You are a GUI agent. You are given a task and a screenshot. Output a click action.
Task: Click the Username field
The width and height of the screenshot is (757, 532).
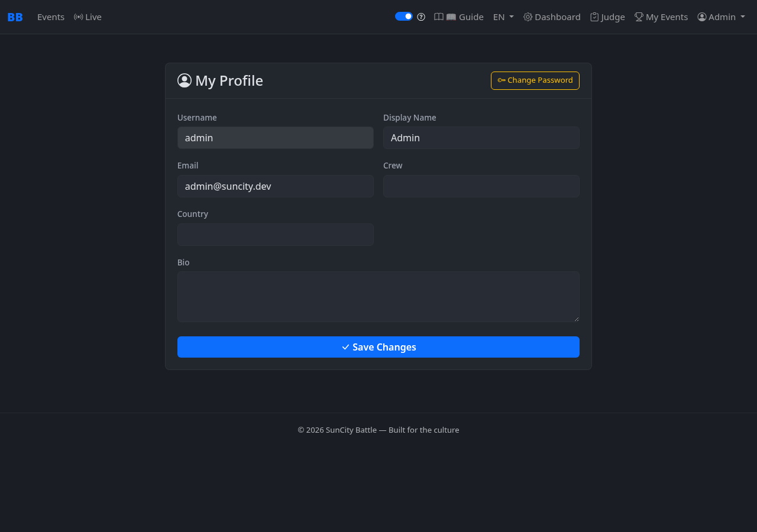276,138
